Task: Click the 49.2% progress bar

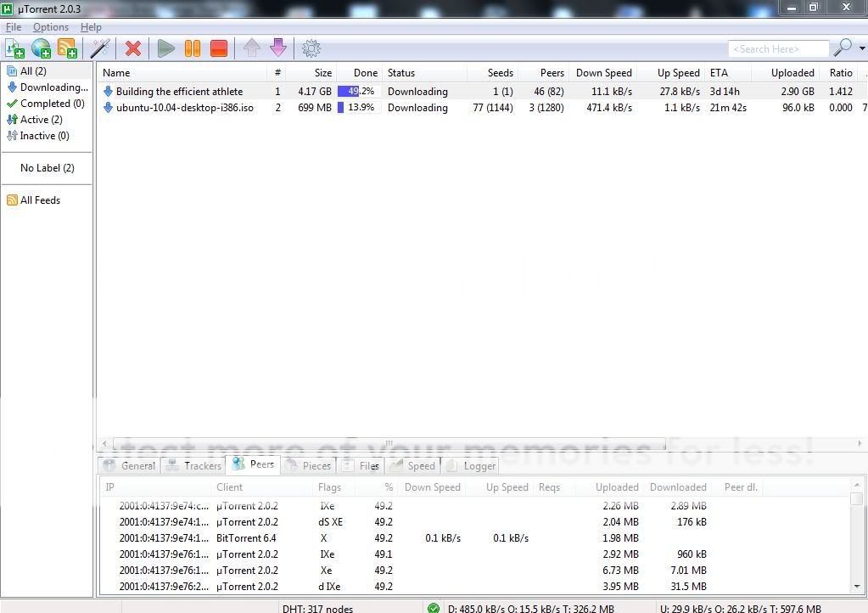Action: [359, 92]
